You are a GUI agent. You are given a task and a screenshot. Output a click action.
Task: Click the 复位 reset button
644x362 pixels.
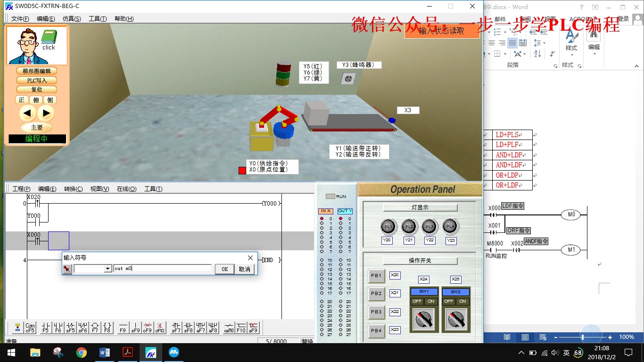(x=37, y=90)
